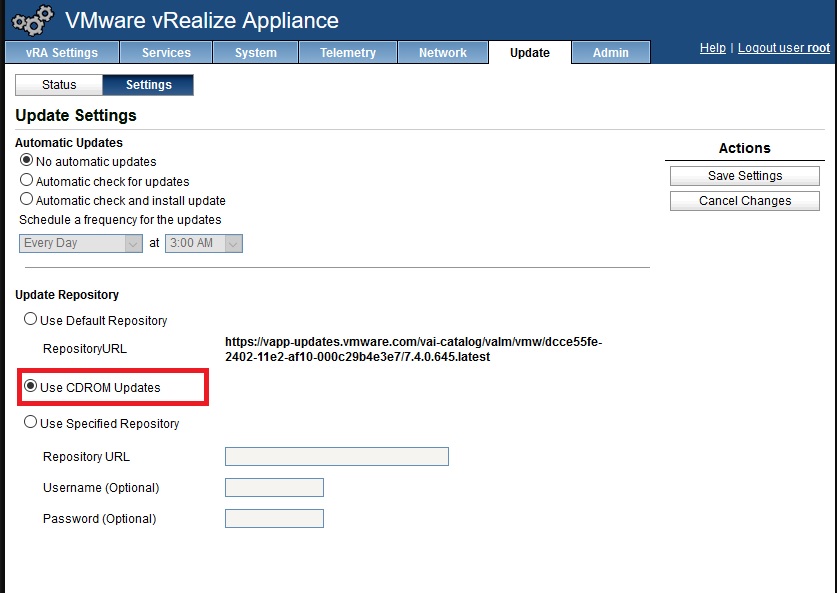The height and width of the screenshot is (593, 838).
Task: Click the Cancel Changes button
Action: point(744,201)
